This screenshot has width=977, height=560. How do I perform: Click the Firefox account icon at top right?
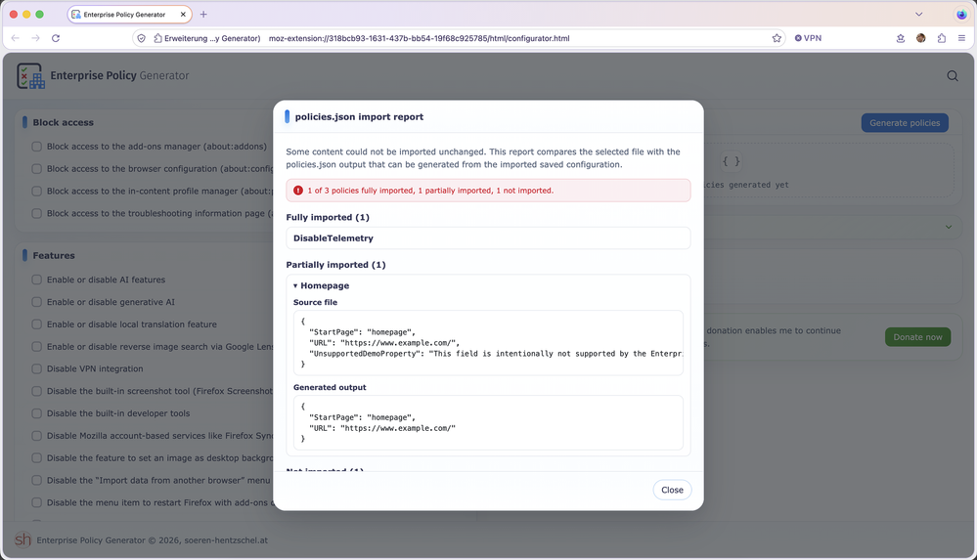961,14
